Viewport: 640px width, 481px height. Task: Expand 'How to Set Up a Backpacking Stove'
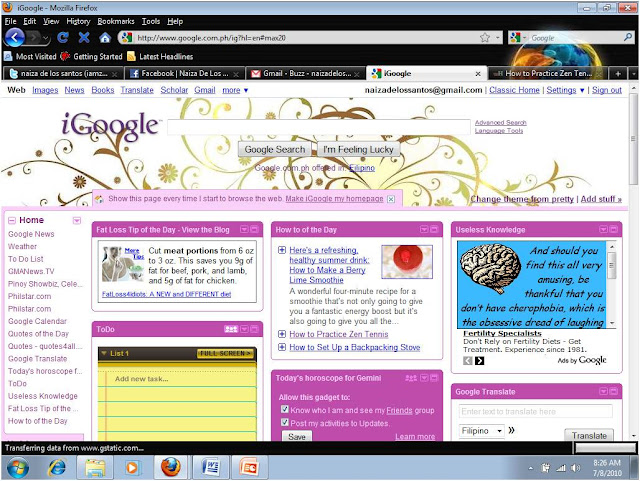pos(282,347)
